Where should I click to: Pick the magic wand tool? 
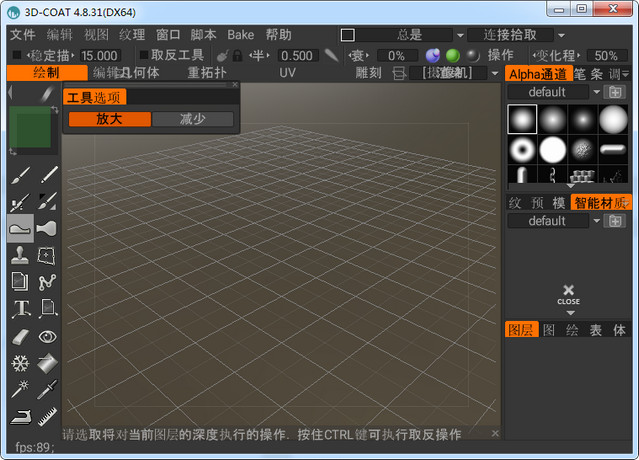click(x=20, y=389)
